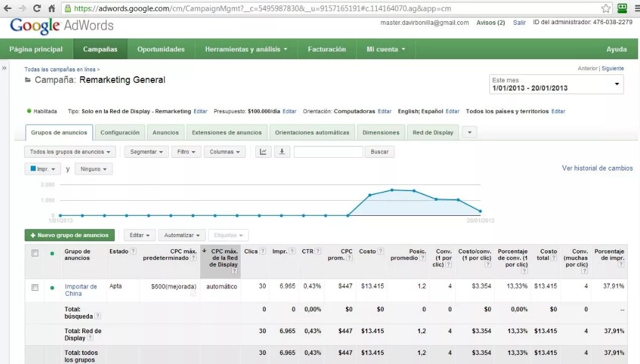This screenshot has height=364, width=640.
Task: Open the Mi cuenta menu
Action: pos(386,49)
